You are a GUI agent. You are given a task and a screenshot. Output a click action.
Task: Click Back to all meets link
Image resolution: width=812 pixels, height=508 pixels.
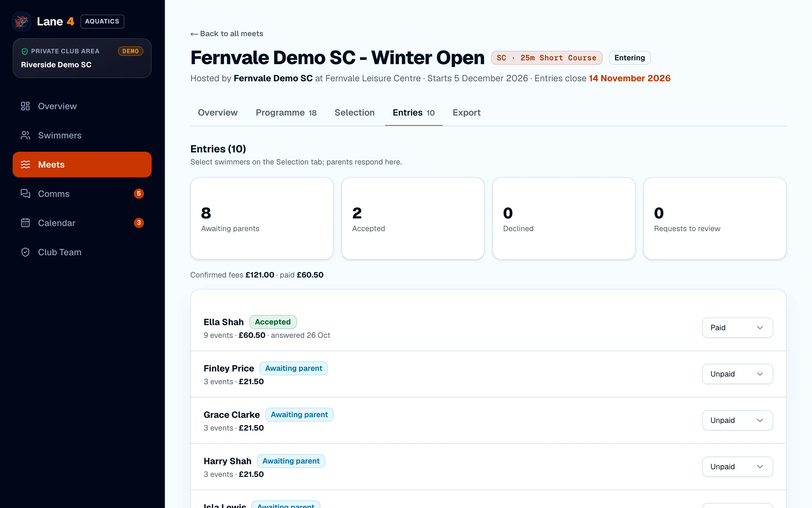227,34
